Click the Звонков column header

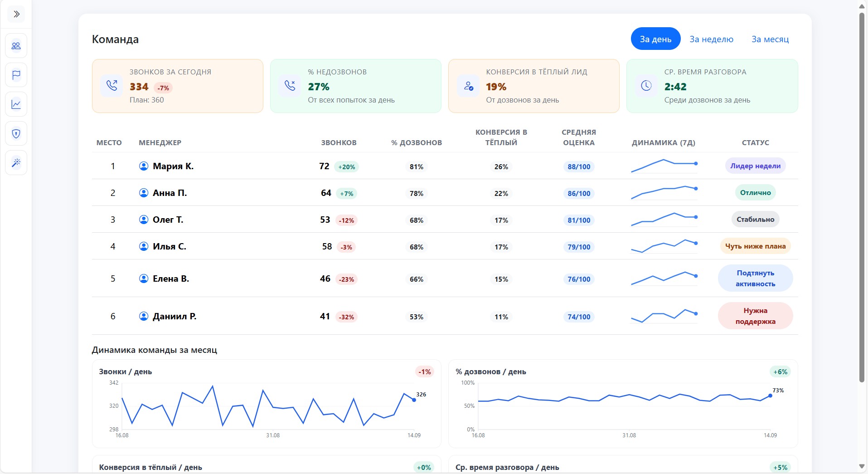[x=339, y=142]
